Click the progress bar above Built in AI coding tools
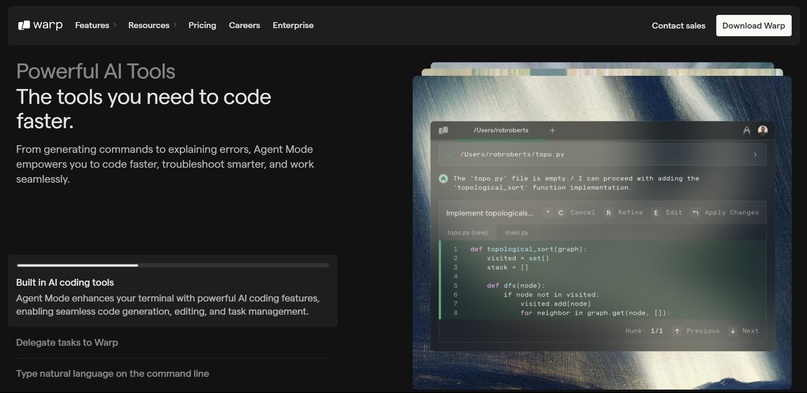The width and height of the screenshot is (807, 393). pyautogui.click(x=173, y=265)
